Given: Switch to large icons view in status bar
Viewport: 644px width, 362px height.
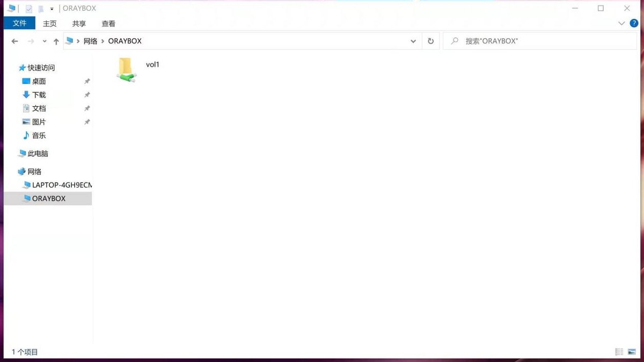Looking at the screenshot, I should [632, 352].
